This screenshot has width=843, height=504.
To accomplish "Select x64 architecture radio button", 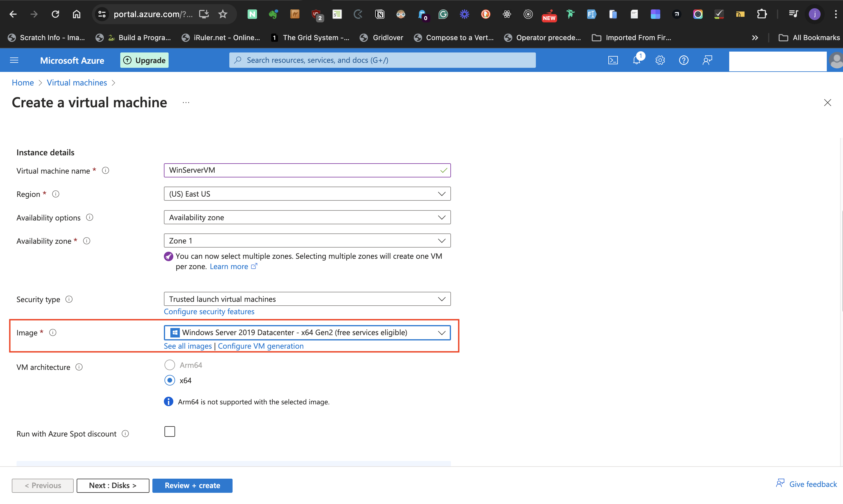I will coord(169,380).
